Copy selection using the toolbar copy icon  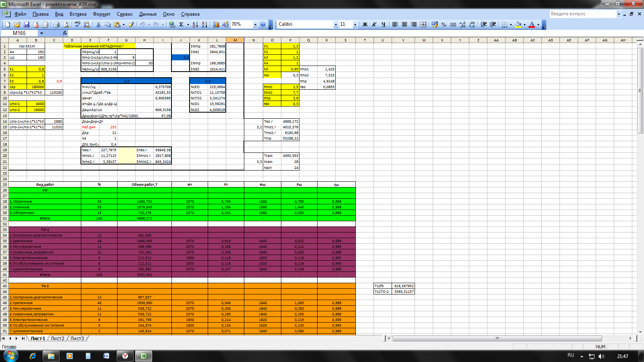tap(107, 25)
